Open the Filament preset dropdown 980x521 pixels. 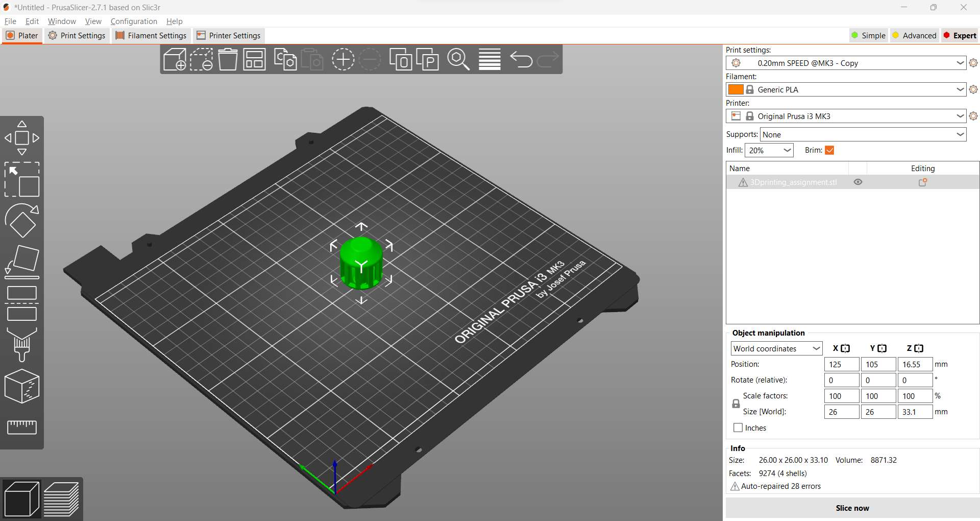846,89
